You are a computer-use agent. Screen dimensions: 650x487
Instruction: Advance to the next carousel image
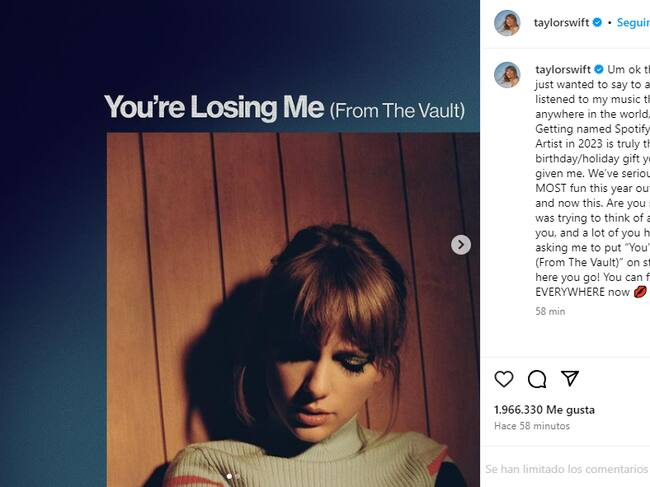[461, 244]
